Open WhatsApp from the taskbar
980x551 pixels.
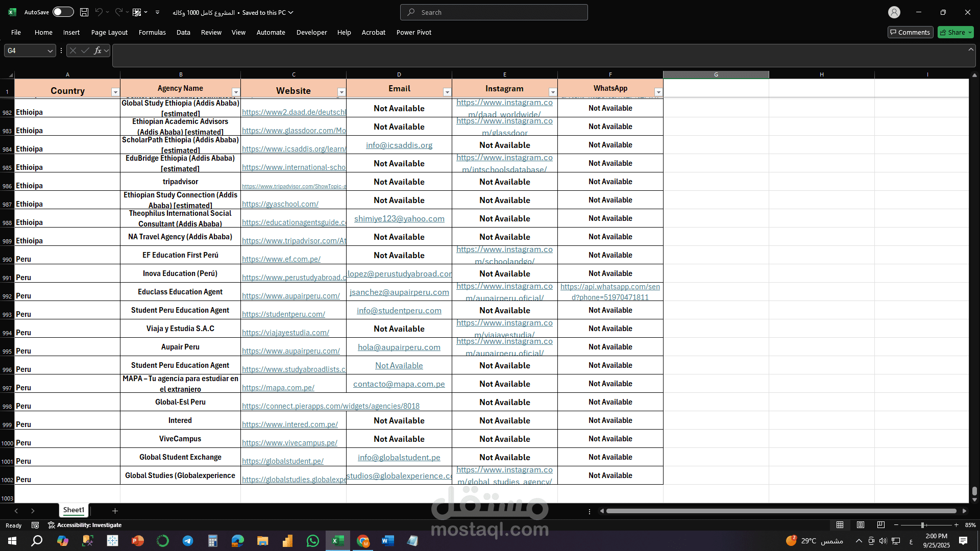[x=312, y=541]
